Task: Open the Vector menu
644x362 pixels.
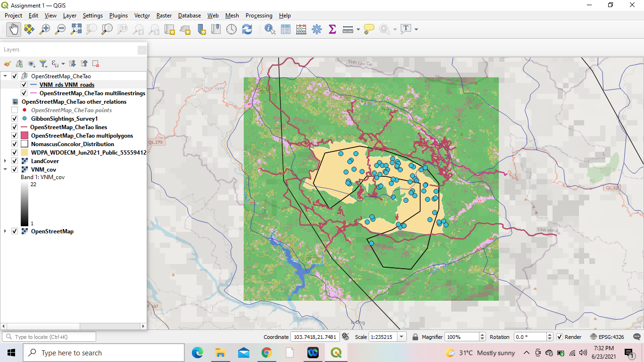Action: 142,16
